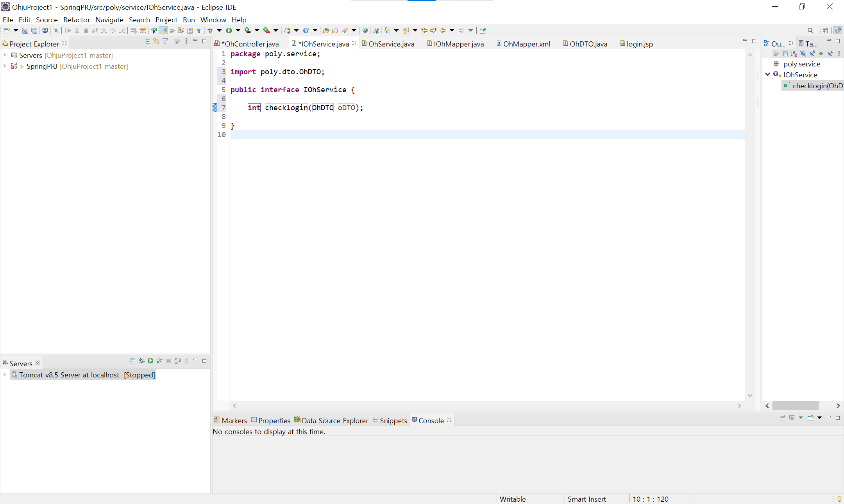This screenshot has width=844, height=504.
Task: Collapse the IOhService node in the Outline
Action: pos(768,75)
